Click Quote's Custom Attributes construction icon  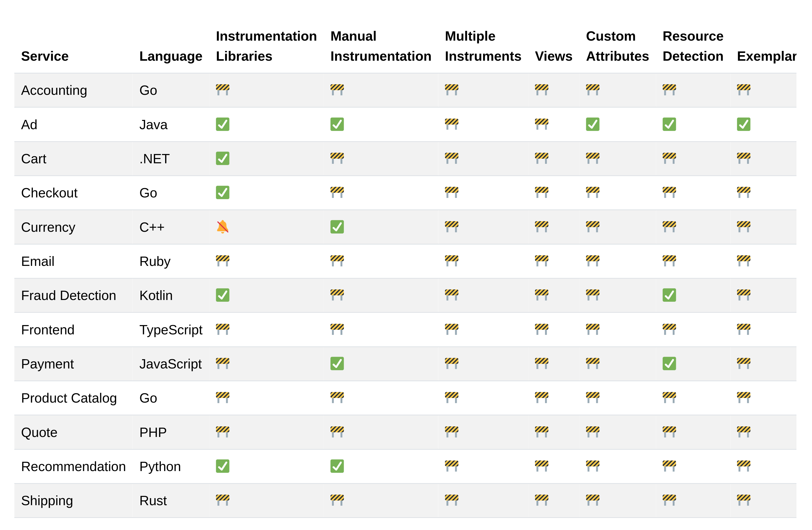(x=593, y=432)
